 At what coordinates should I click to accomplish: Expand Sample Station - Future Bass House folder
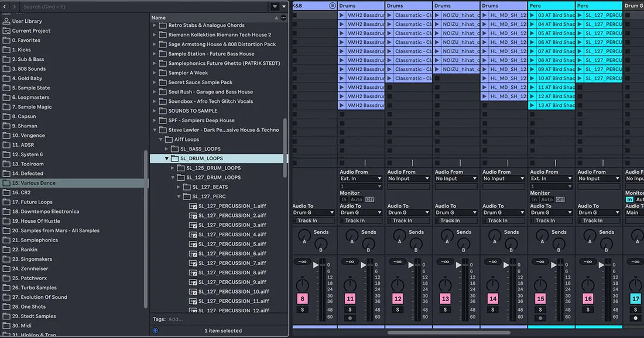click(155, 54)
